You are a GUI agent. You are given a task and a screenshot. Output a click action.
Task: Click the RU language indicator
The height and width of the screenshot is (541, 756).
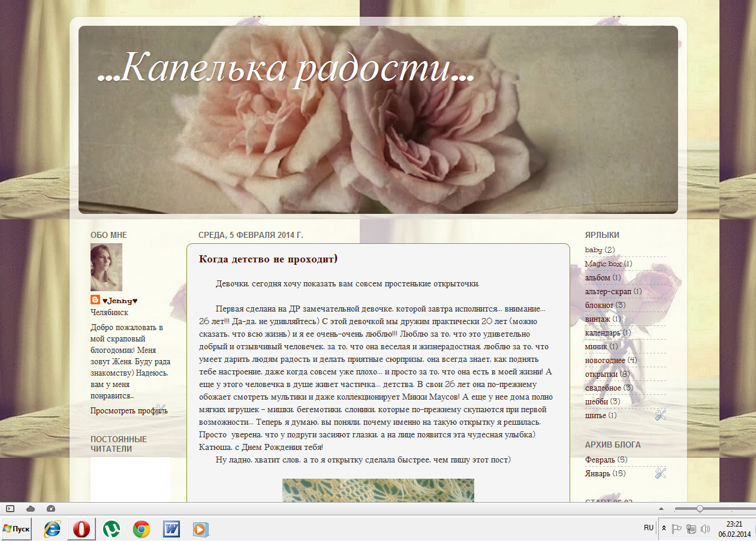pyautogui.click(x=649, y=528)
